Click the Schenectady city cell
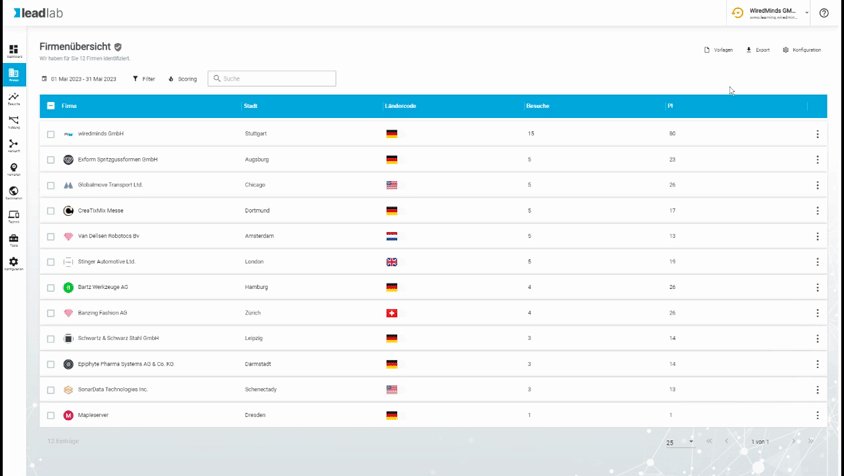The image size is (844, 476). pyautogui.click(x=261, y=390)
